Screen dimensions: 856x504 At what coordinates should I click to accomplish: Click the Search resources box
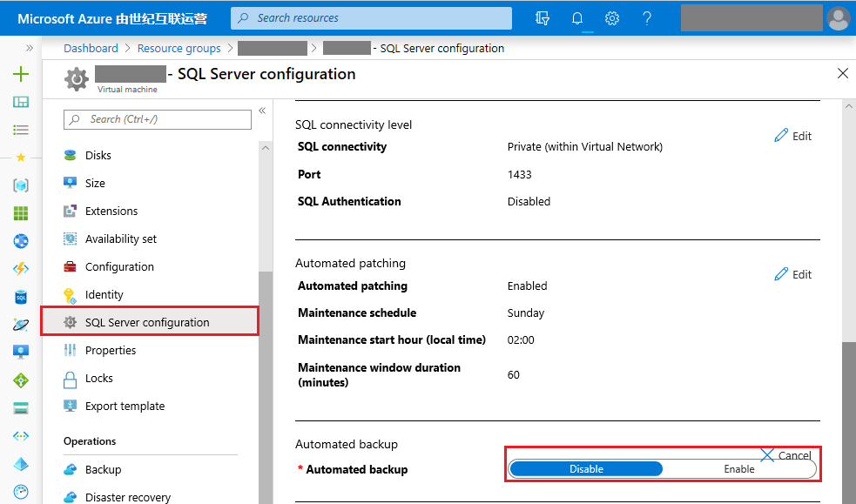click(372, 18)
